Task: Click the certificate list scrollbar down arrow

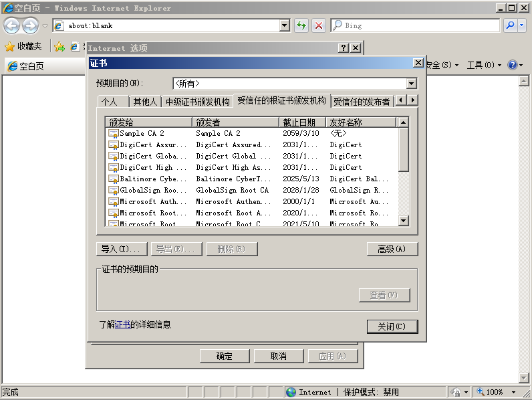Action: coord(403,221)
